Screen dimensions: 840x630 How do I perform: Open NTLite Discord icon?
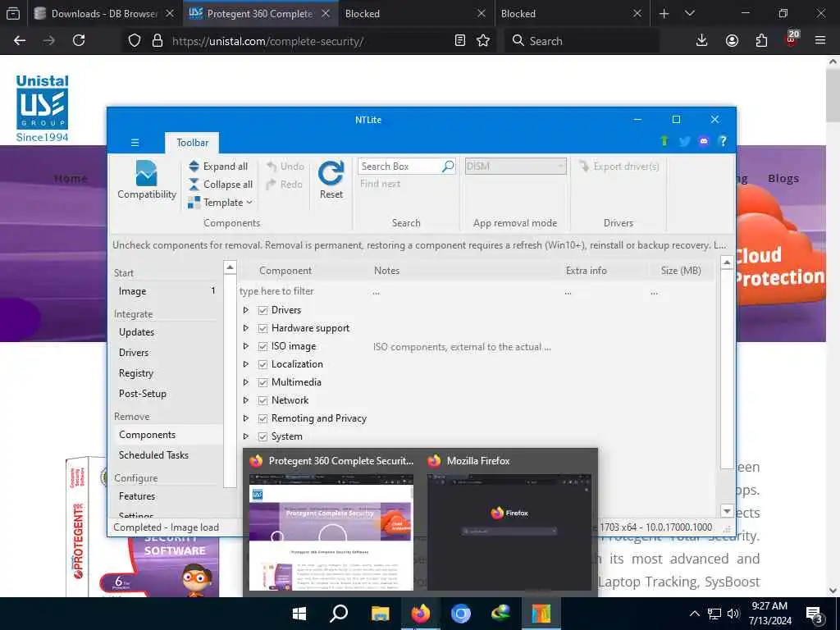tap(703, 141)
